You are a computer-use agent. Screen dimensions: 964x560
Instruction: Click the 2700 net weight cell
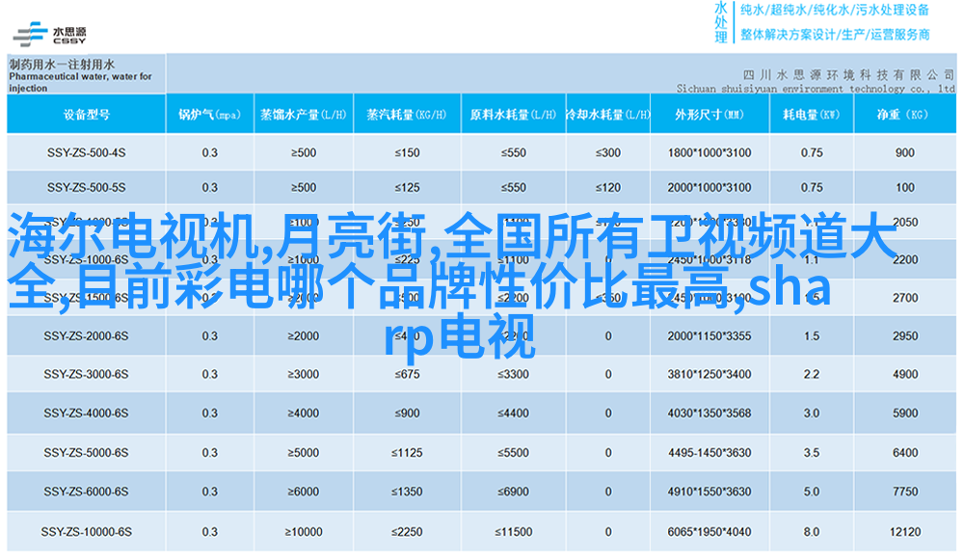point(905,298)
